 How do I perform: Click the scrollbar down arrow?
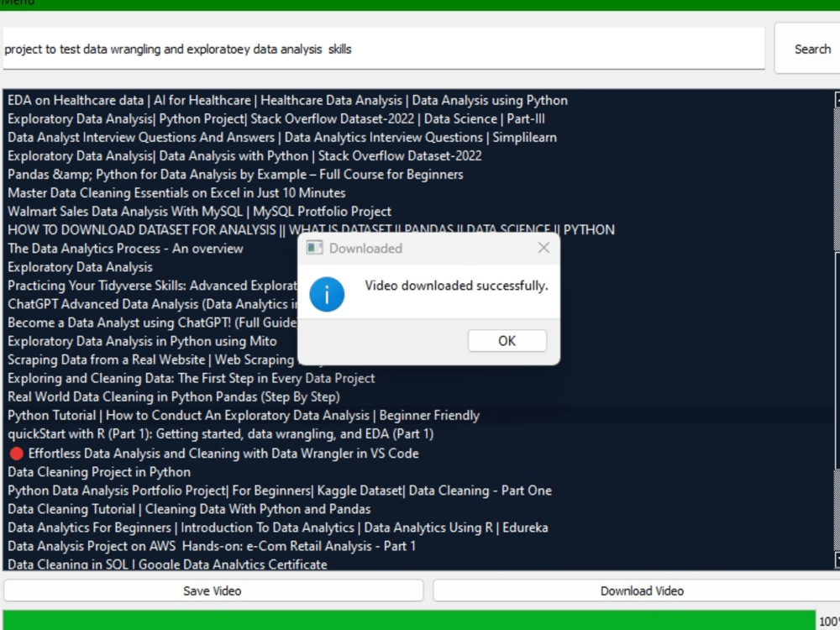click(x=834, y=561)
